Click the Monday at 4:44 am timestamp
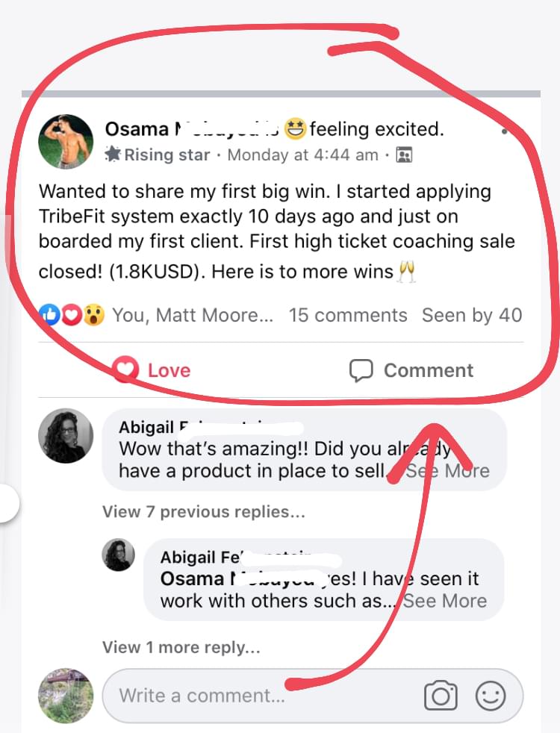The width and height of the screenshot is (560, 733). click(302, 155)
